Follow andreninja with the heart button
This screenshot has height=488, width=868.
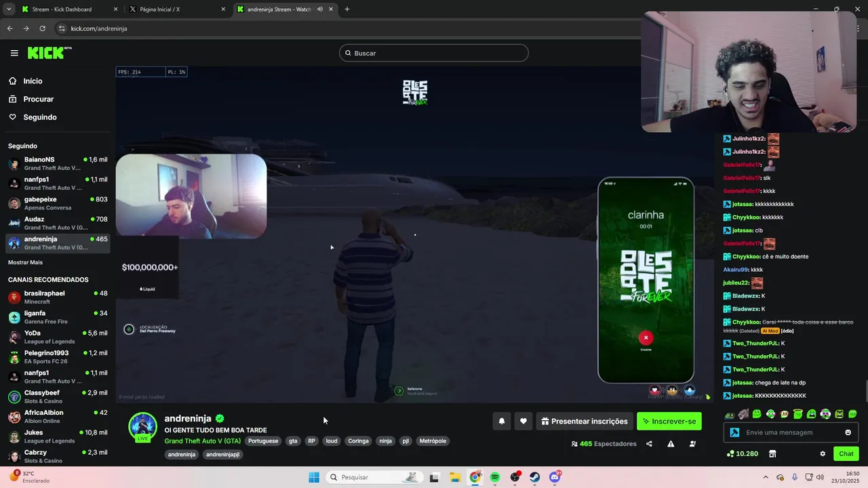click(x=523, y=421)
